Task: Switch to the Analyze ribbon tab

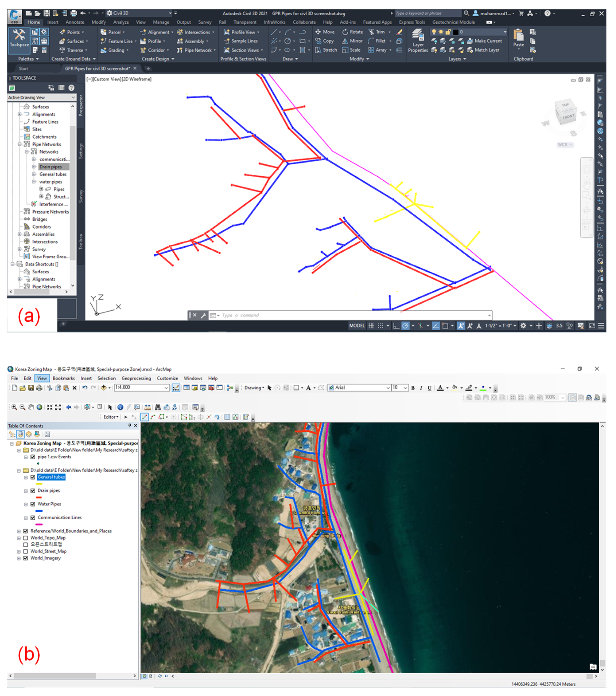Action: coord(121,22)
